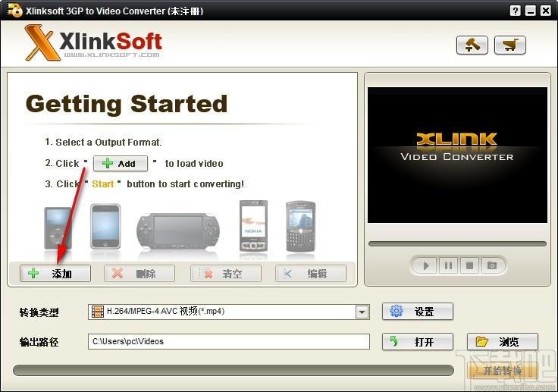Click the Xlink video preview screen
Viewport: 558px width, 392px height.
tap(457, 155)
